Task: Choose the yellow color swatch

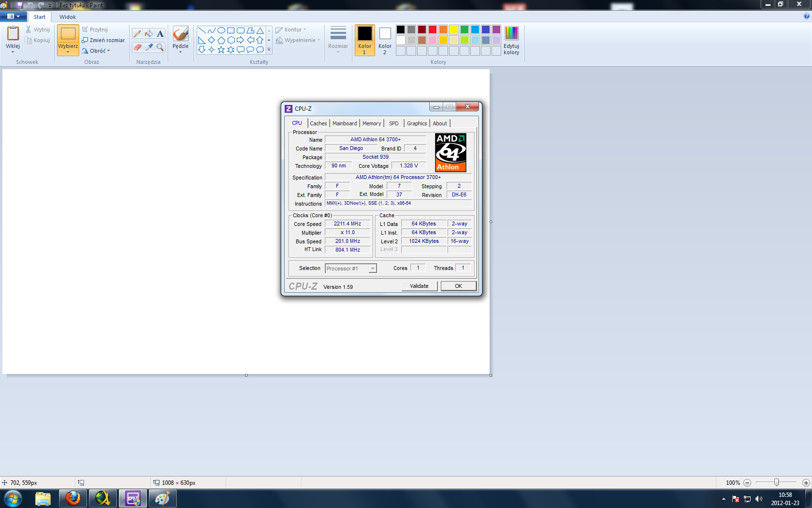Action: [x=454, y=30]
